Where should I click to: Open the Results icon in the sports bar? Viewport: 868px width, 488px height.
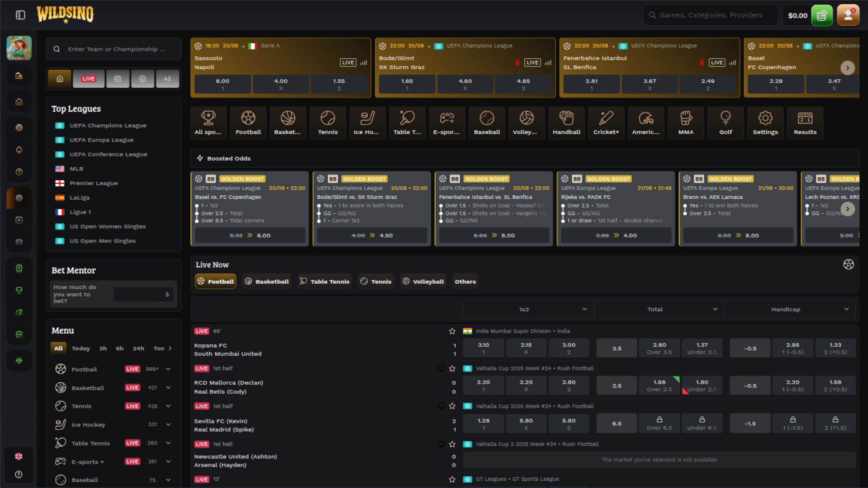point(805,122)
